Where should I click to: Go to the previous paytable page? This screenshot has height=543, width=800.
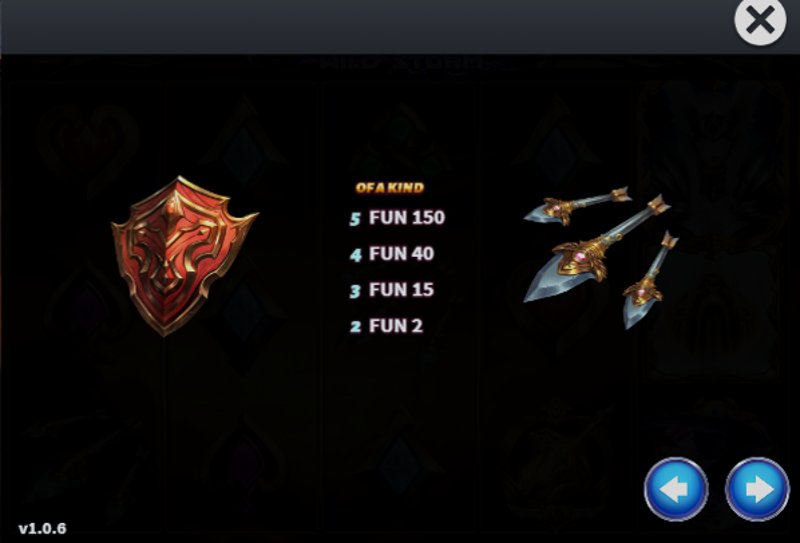[676, 489]
